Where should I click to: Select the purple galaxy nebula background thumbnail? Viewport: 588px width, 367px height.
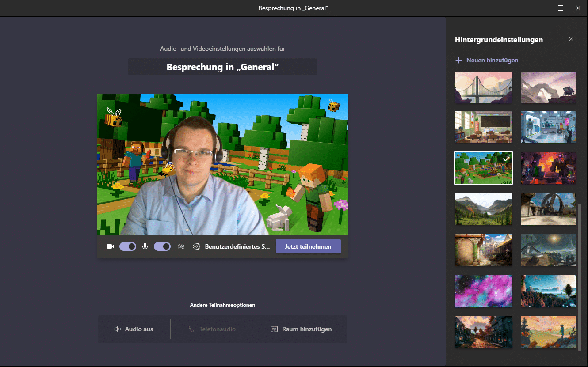tap(484, 291)
